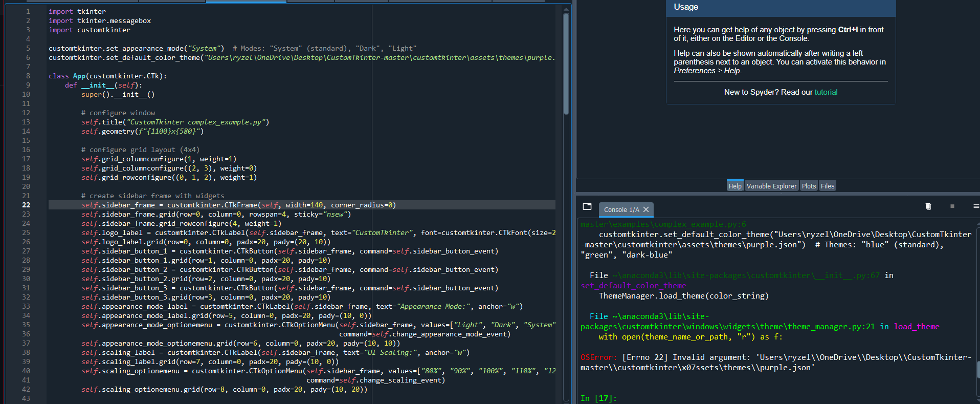
Task: Click 'ThemeManager.load_theme(color_string)' in the console
Action: (684, 296)
